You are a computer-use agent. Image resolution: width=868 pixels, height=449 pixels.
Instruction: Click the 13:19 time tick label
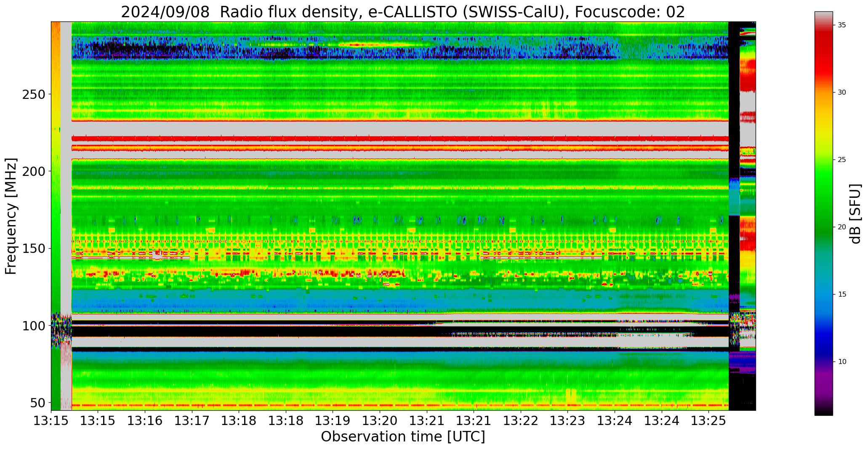click(333, 421)
